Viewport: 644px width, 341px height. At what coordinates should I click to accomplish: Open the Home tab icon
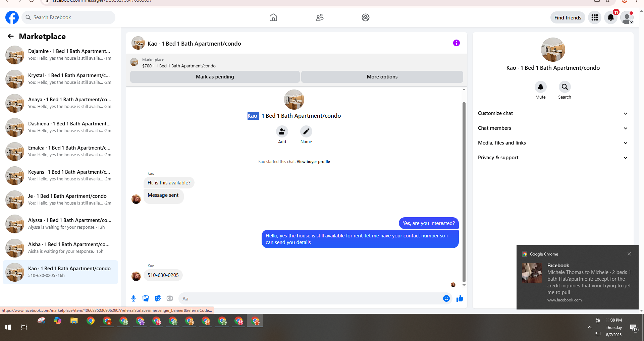pyautogui.click(x=273, y=17)
